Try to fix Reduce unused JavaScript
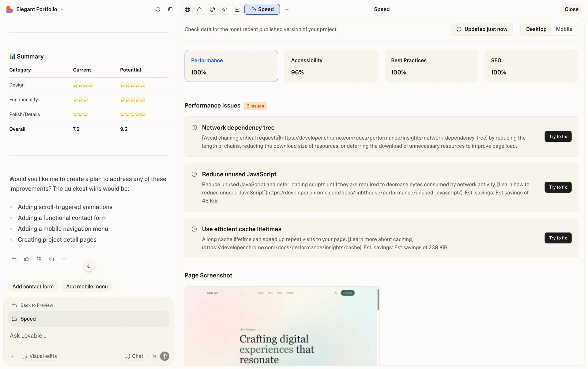The height and width of the screenshot is (369, 588). pyautogui.click(x=558, y=187)
